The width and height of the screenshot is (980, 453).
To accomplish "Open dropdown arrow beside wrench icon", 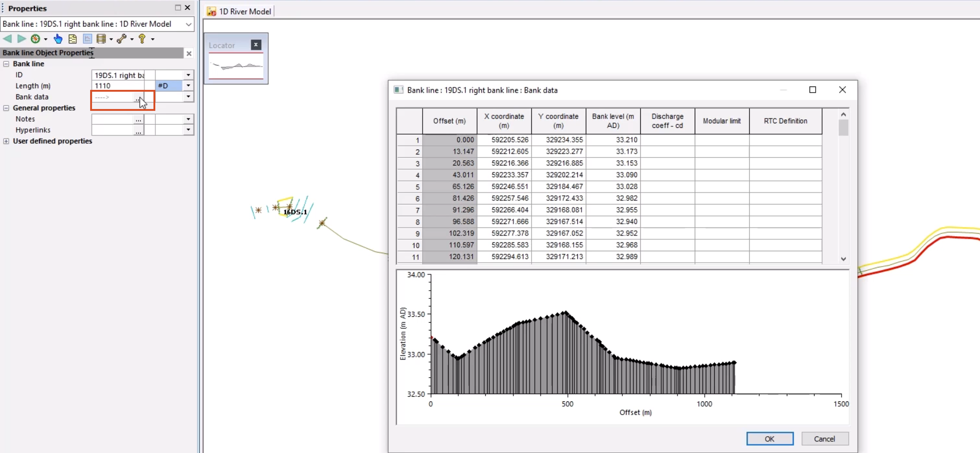I will tap(132, 39).
